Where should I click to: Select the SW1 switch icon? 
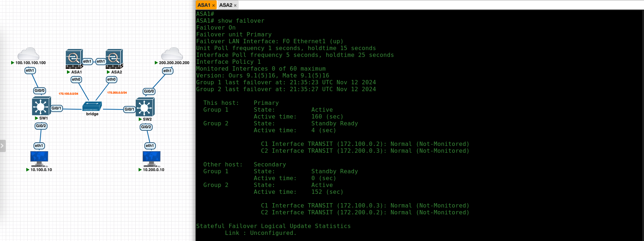point(41,106)
